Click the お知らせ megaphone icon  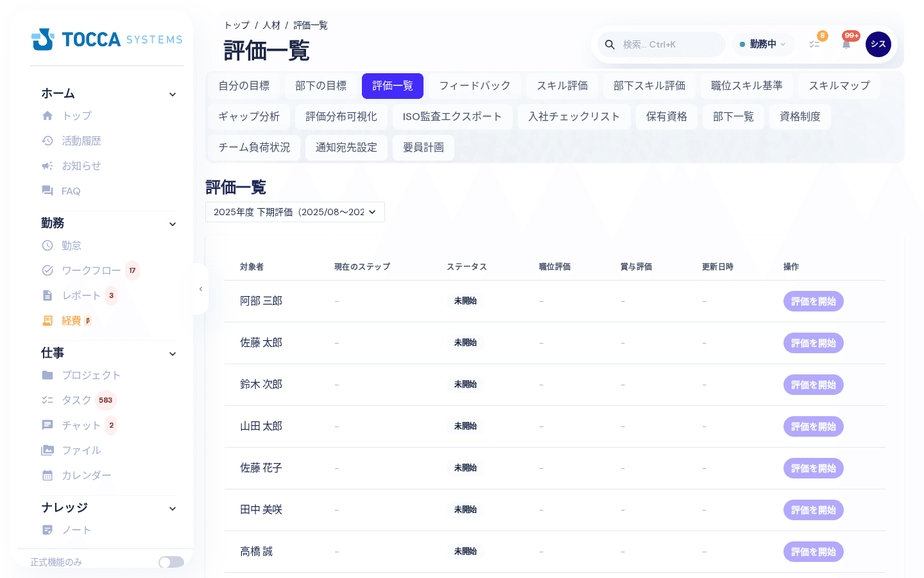tap(47, 166)
